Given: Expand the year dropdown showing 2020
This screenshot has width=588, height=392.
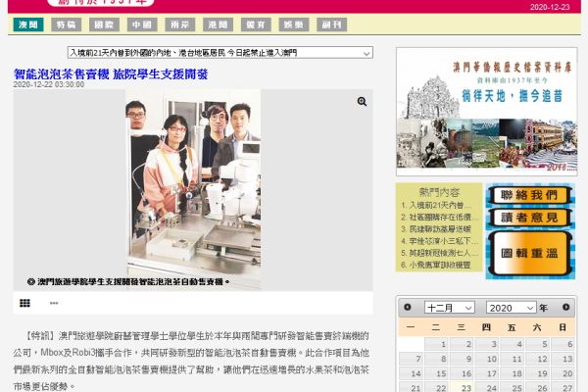Looking at the screenshot, I should point(512,308).
